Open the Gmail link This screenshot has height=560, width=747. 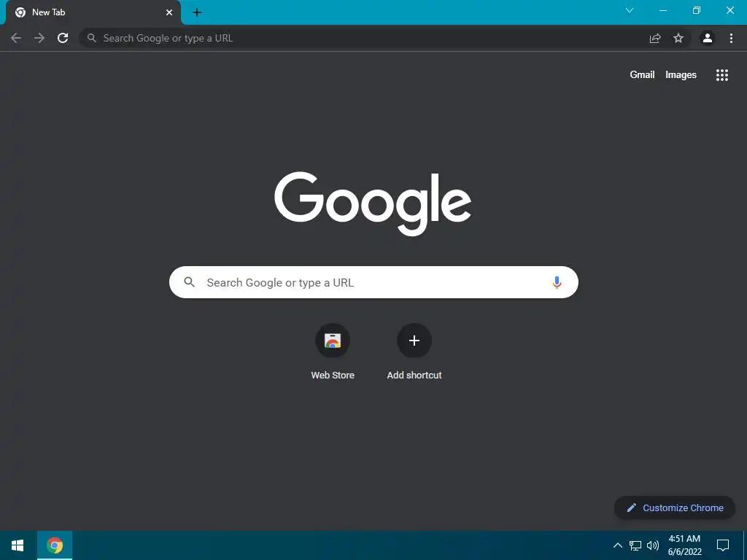tap(642, 75)
